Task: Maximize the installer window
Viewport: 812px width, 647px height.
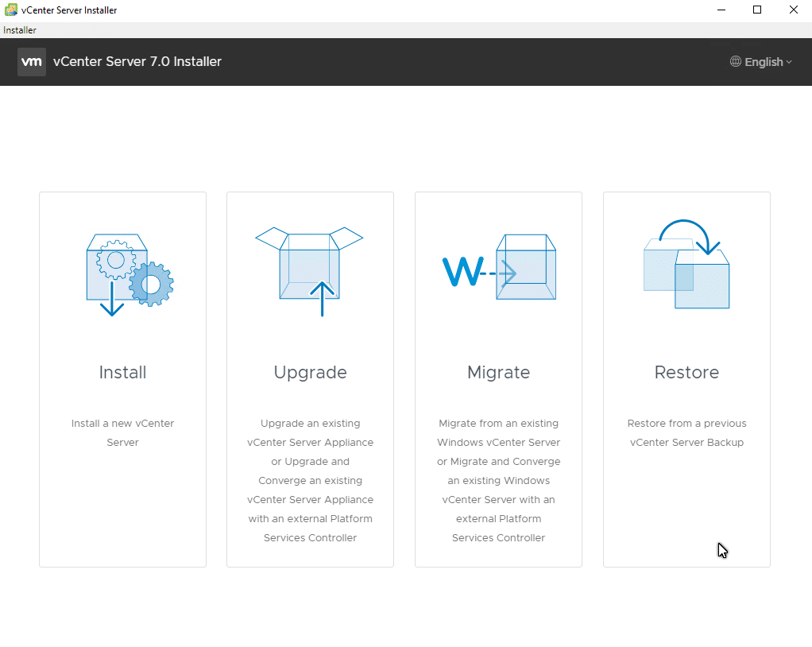Action: pos(757,10)
